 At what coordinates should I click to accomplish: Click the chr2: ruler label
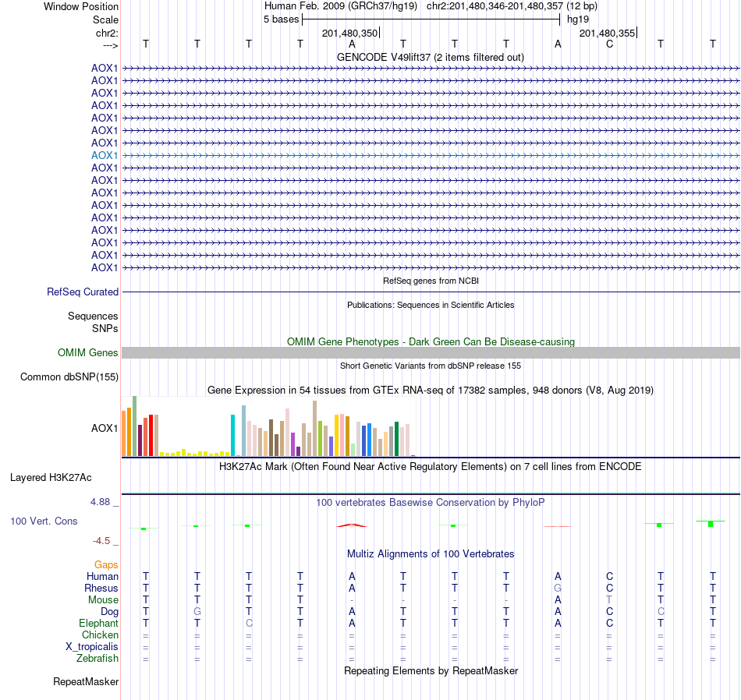coord(107,33)
